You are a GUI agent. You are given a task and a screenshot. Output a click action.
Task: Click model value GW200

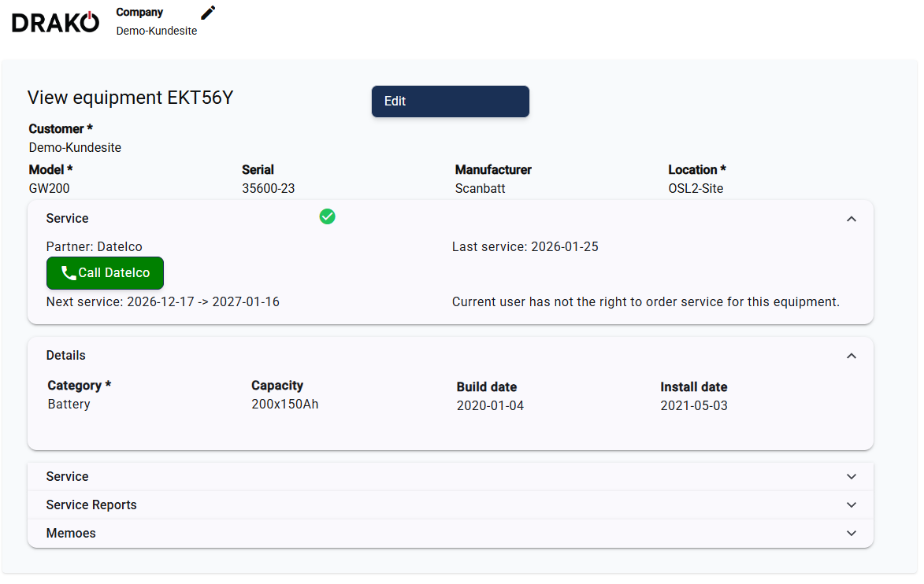(49, 188)
